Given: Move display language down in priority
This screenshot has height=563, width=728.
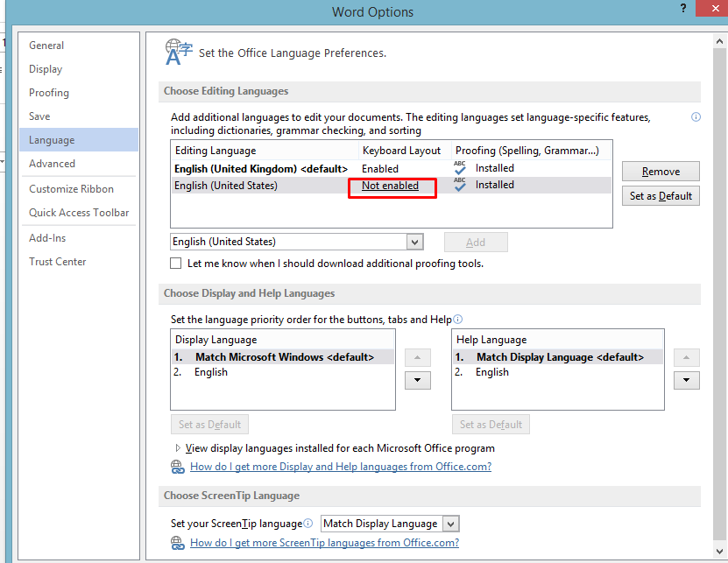Looking at the screenshot, I should tap(417, 380).
